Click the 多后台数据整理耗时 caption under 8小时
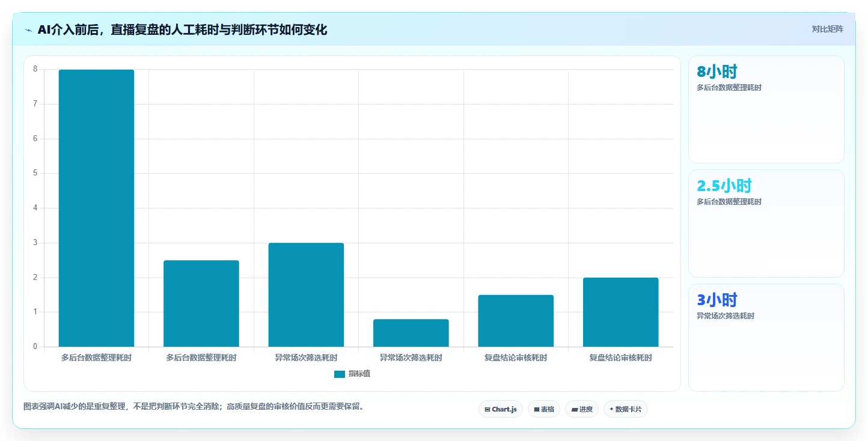 729,88
